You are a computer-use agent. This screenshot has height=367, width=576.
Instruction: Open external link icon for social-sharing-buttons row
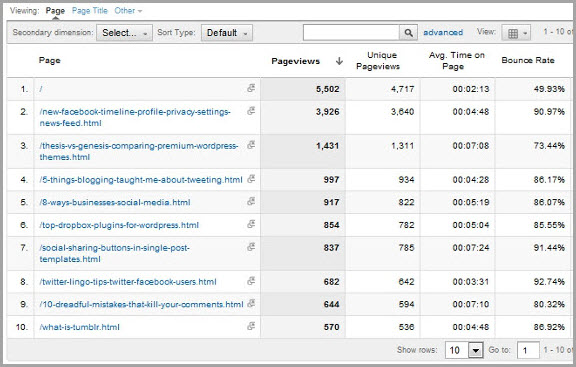(x=251, y=247)
